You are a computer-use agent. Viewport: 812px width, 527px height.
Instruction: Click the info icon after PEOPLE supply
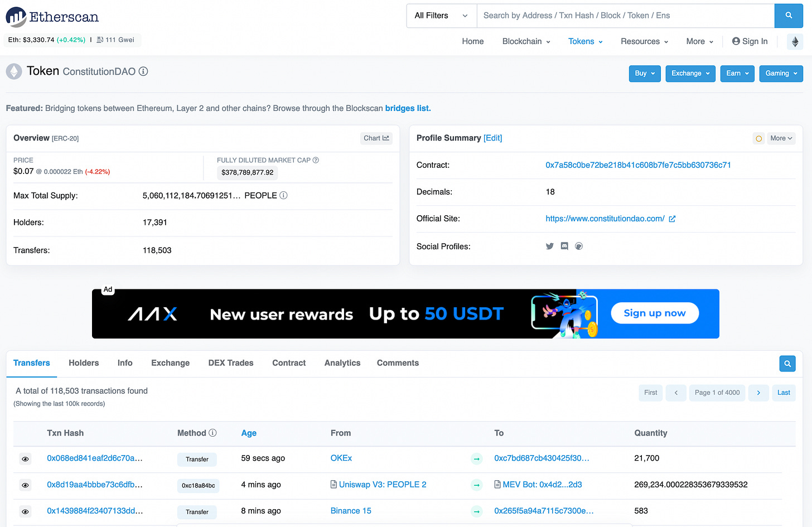(x=283, y=195)
